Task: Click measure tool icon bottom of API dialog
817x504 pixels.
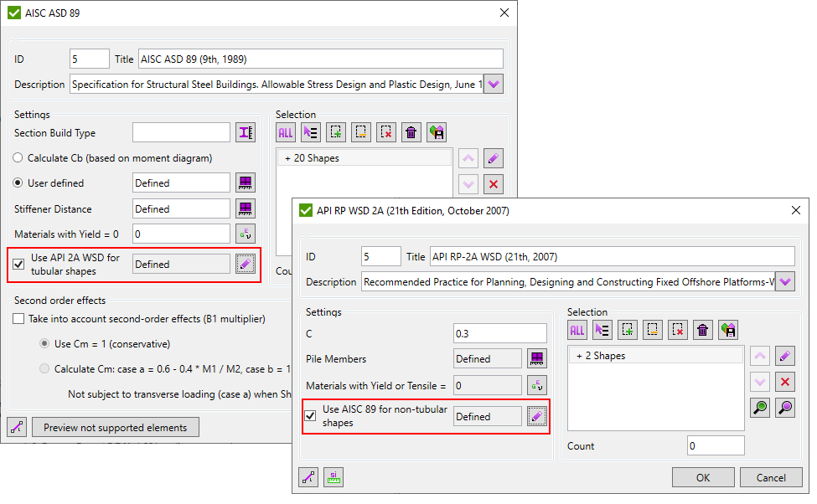Action: [x=308, y=477]
